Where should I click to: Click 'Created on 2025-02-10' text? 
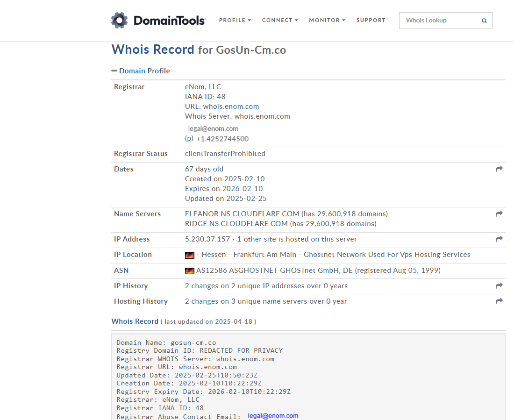(225, 178)
